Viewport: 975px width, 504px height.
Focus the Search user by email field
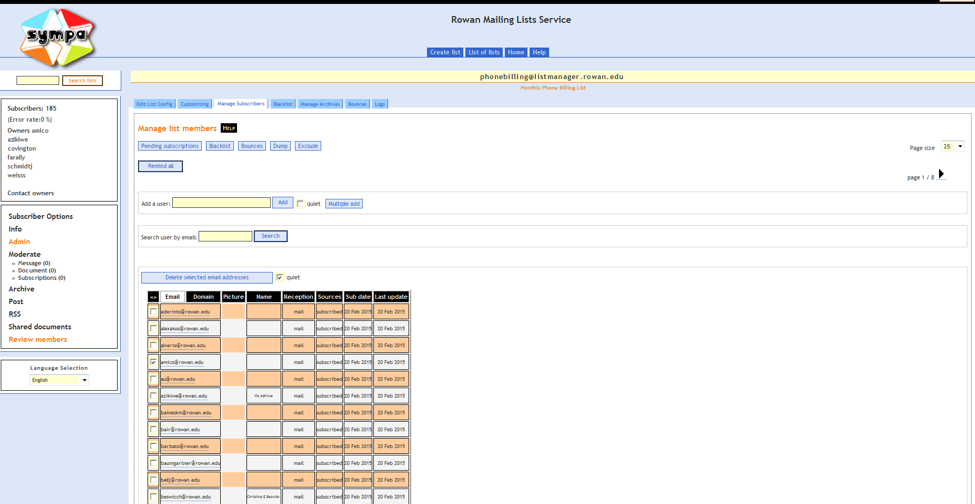coord(225,236)
